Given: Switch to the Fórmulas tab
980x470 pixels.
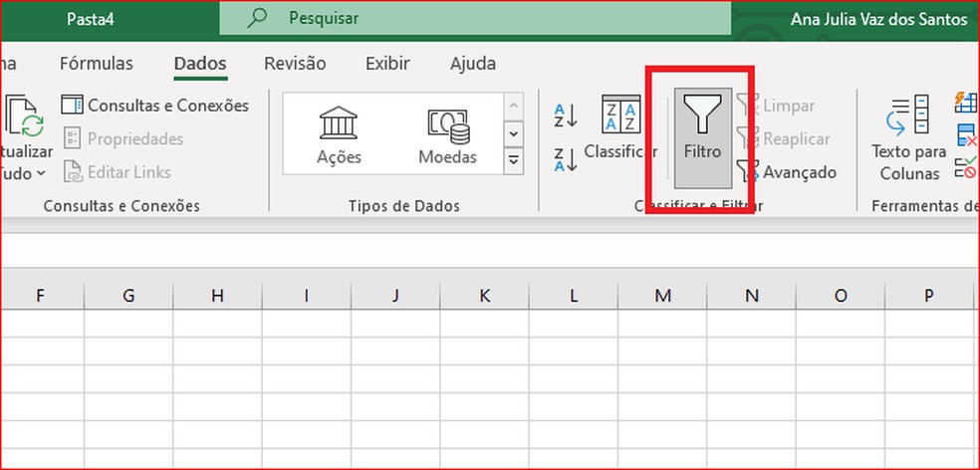Looking at the screenshot, I should pyautogui.click(x=97, y=64).
